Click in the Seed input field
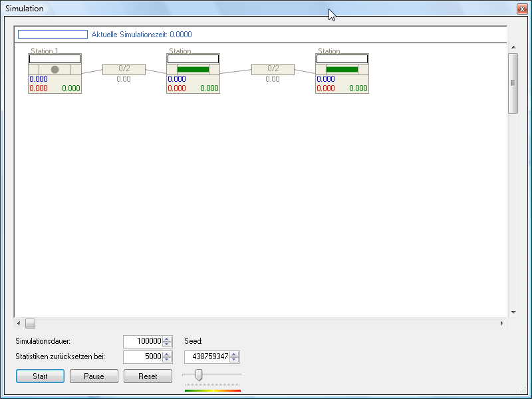Image resolution: width=532 pixels, height=399 pixels. coord(206,356)
